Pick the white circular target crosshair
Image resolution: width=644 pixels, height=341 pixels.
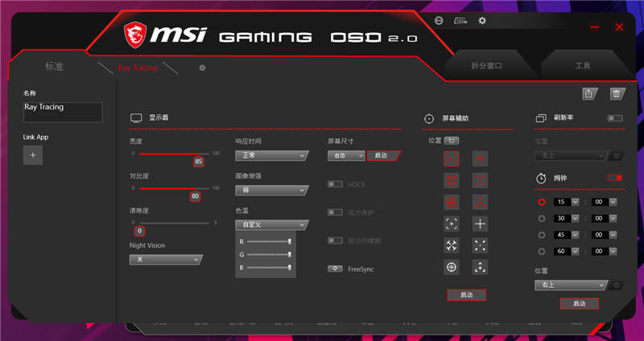pos(452,267)
